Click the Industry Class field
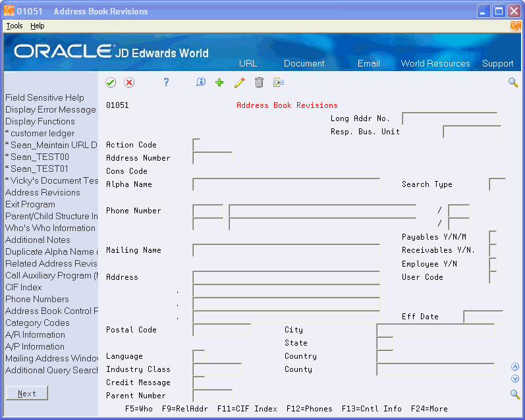The height and width of the screenshot is (420, 525). (217, 369)
